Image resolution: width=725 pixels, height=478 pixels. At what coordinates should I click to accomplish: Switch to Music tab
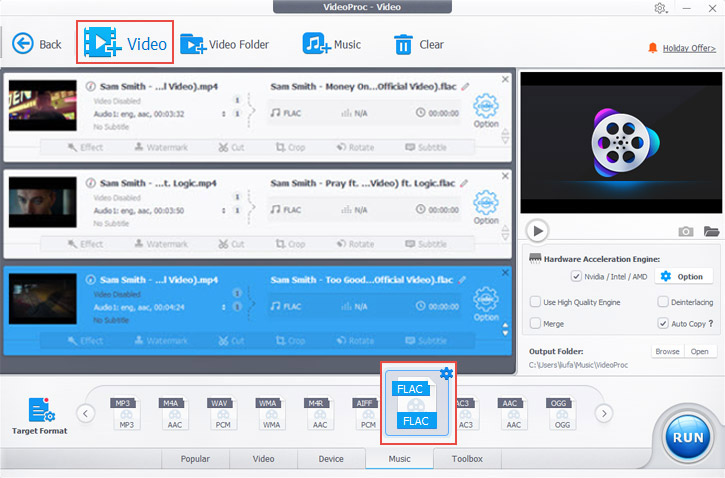pos(399,459)
